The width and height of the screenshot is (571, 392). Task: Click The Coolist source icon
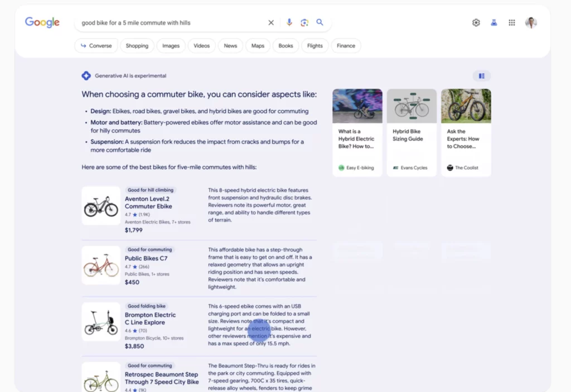pos(450,168)
